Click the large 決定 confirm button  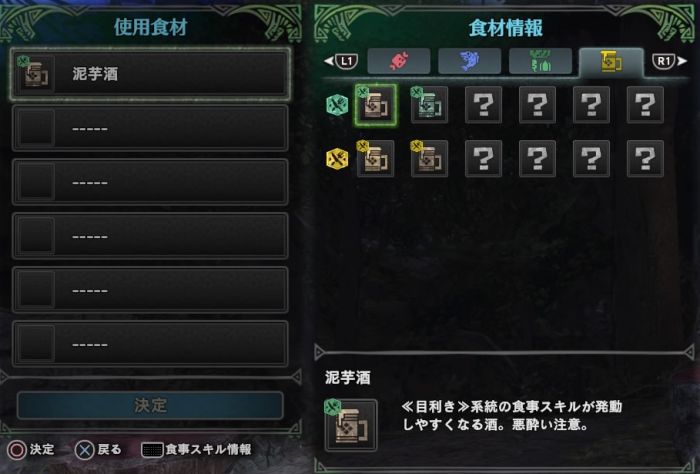150,405
